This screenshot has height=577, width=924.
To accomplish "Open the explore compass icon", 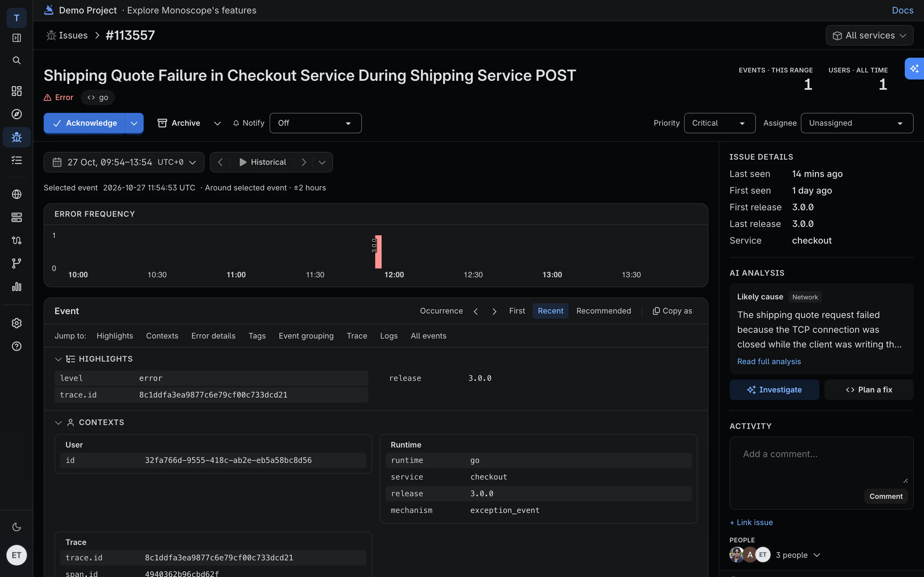I will (x=16, y=114).
